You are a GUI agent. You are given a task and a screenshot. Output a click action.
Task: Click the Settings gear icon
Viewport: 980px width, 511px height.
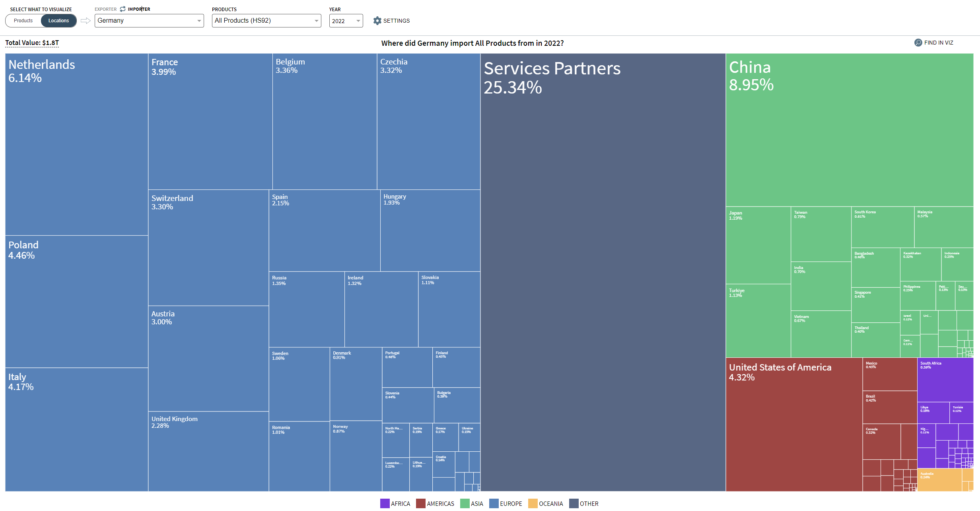377,21
